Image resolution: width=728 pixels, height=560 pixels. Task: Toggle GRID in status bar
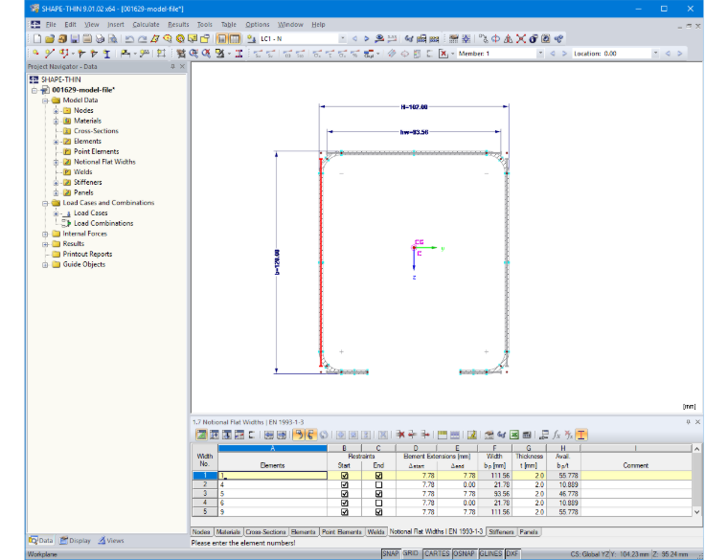pos(410,554)
